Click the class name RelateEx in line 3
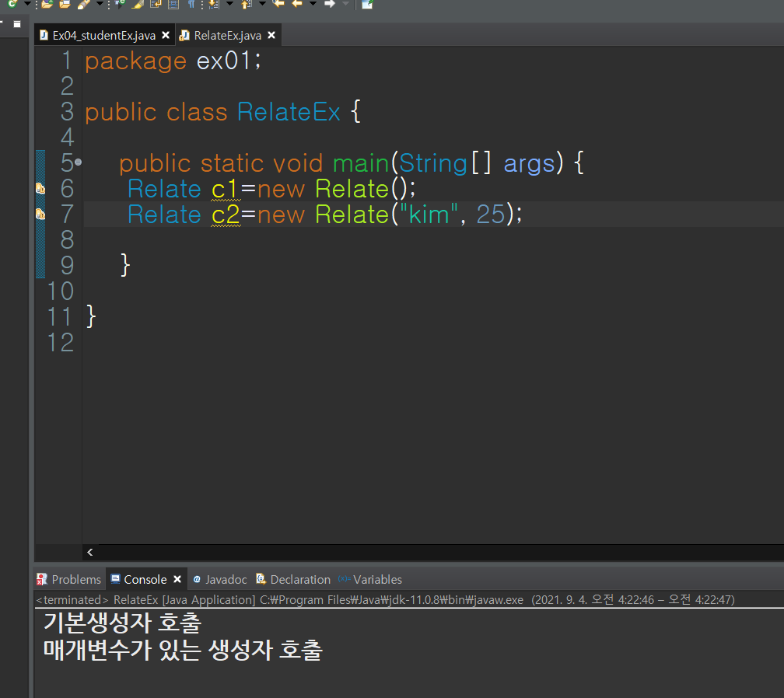784x698 pixels. pyautogui.click(x=289, y=111)
